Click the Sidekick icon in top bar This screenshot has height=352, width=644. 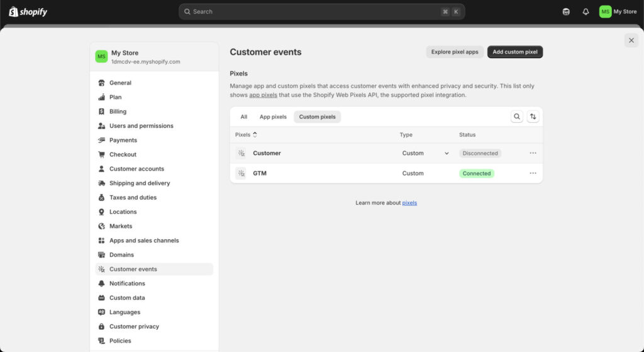pyautogui.click(x=566, y=11)
